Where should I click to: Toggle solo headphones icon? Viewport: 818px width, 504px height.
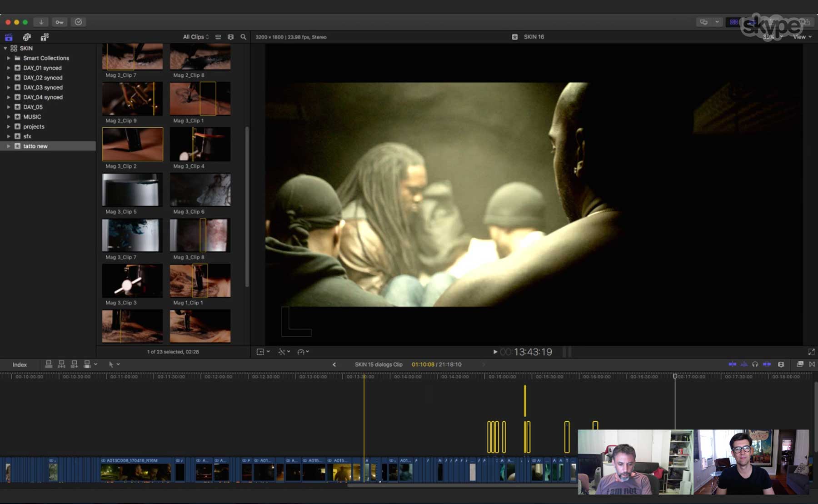pos(755,364)
